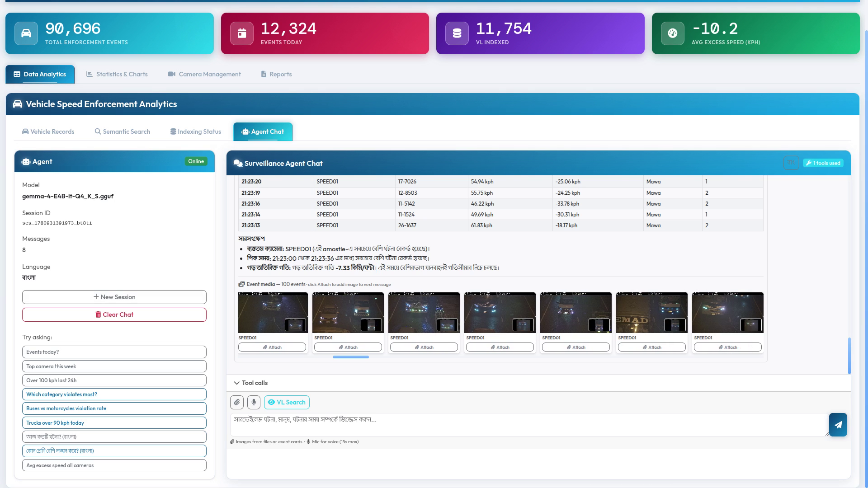Click the session ID ses_1780931391973_bt8ti
Viewport: 868px width, 488px height.
[x=57, y=223]
